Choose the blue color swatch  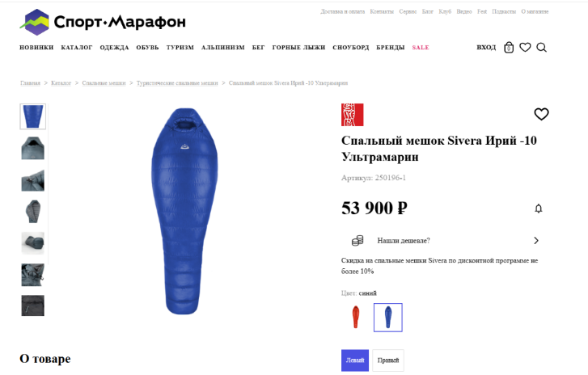point(387,318)
